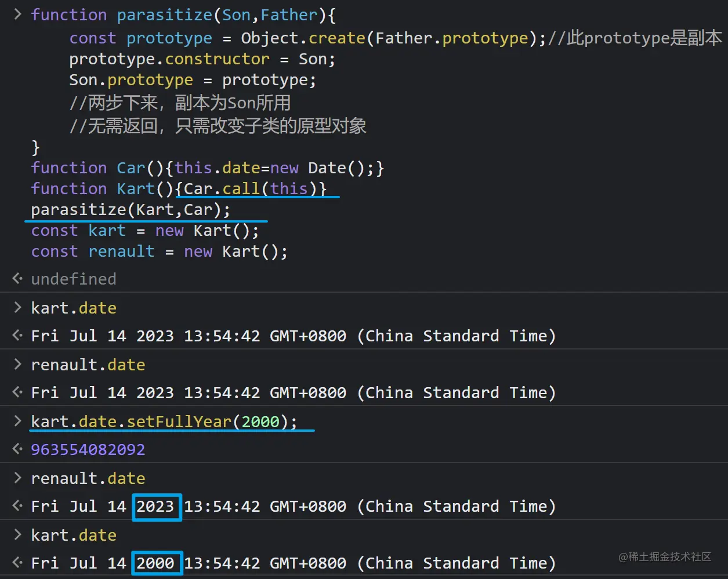Click the date output showing year 2000

[x=294, y=563]
